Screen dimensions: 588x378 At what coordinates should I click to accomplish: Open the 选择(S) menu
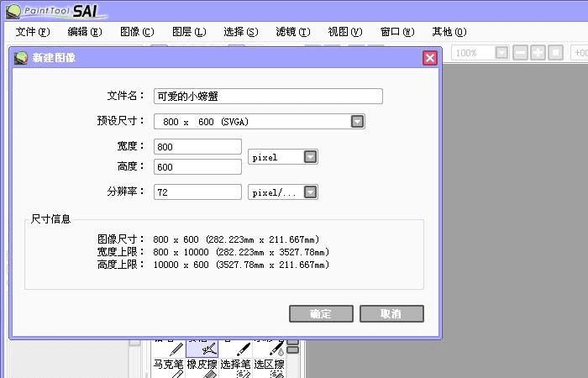click(x=241, y=32)
